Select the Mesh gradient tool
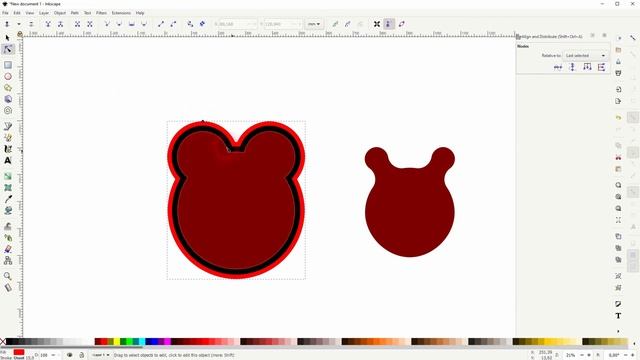This screenshot has height=360, width=640. [8, 187]
